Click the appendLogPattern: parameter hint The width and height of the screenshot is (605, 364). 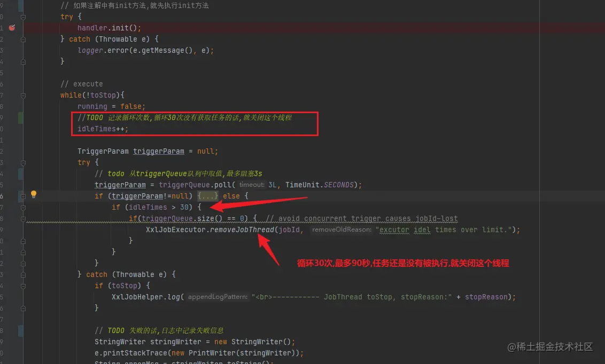click(x=218, y=297)
